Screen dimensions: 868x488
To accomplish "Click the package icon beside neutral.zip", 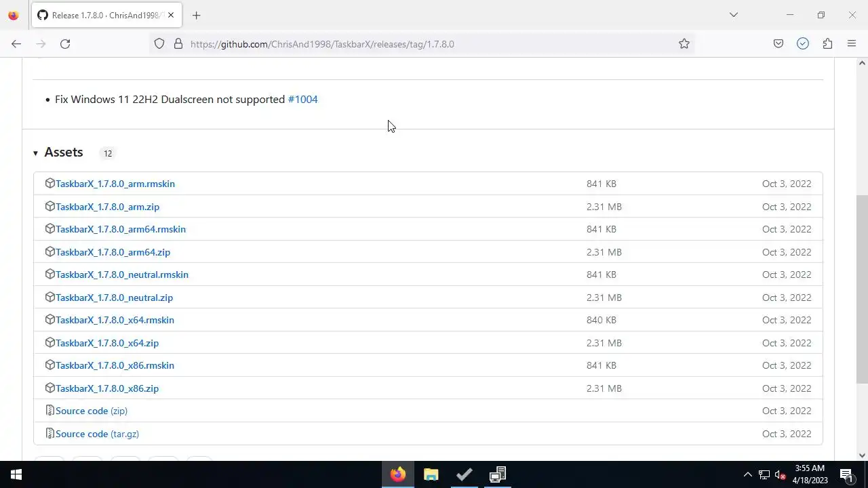I will click(50, 297).
